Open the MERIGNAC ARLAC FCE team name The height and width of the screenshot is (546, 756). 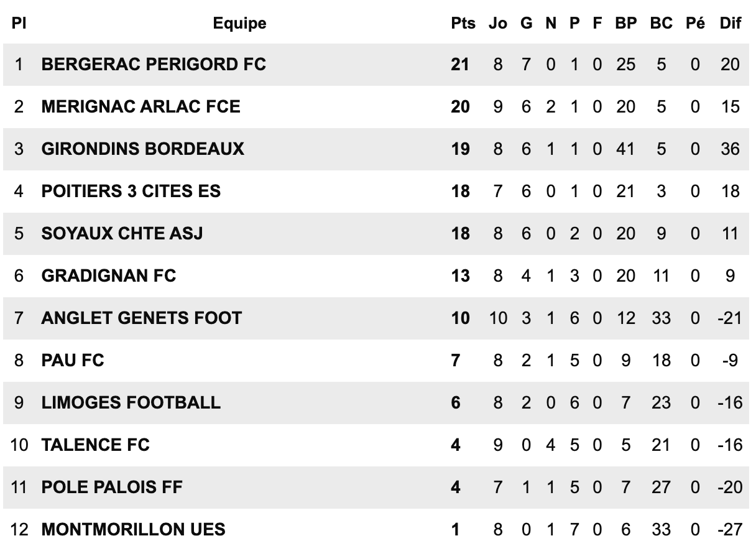tap(141, 106)
